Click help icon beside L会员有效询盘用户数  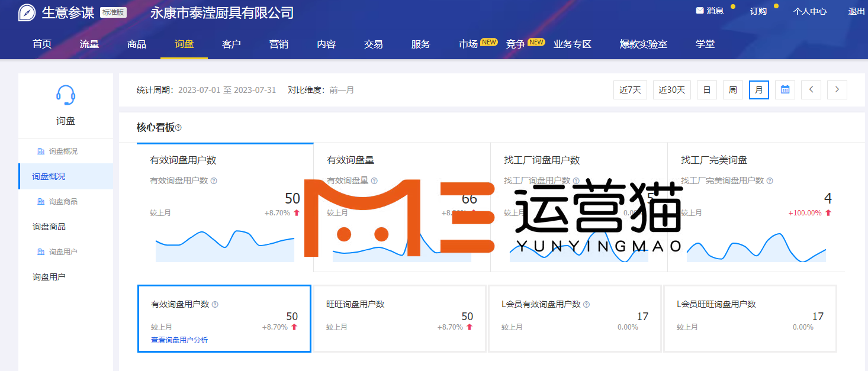point(586,305)
